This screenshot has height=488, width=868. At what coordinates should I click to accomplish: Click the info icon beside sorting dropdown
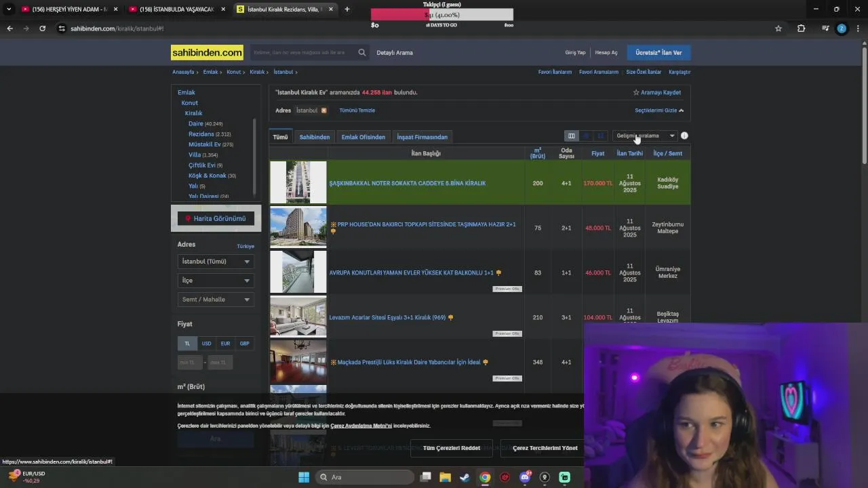tap(684, 136)
